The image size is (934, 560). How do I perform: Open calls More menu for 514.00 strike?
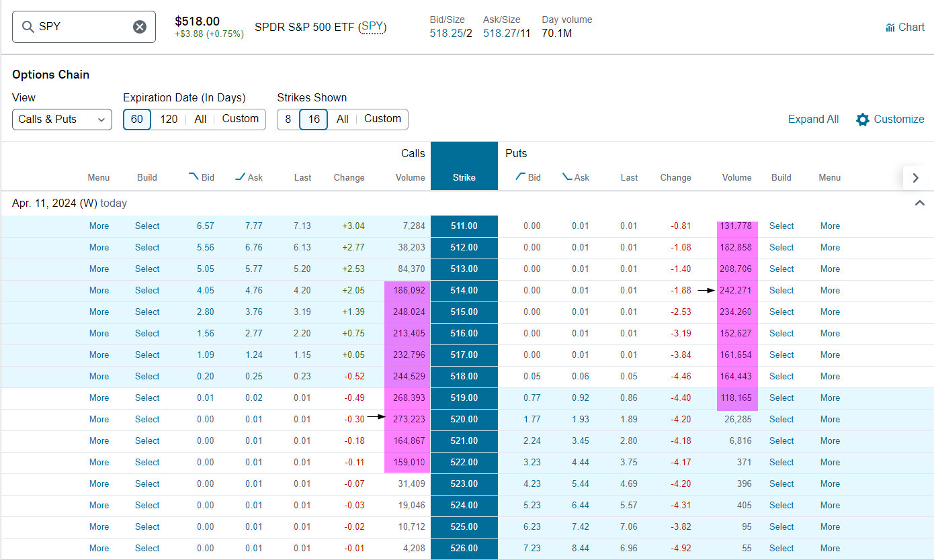99,291
